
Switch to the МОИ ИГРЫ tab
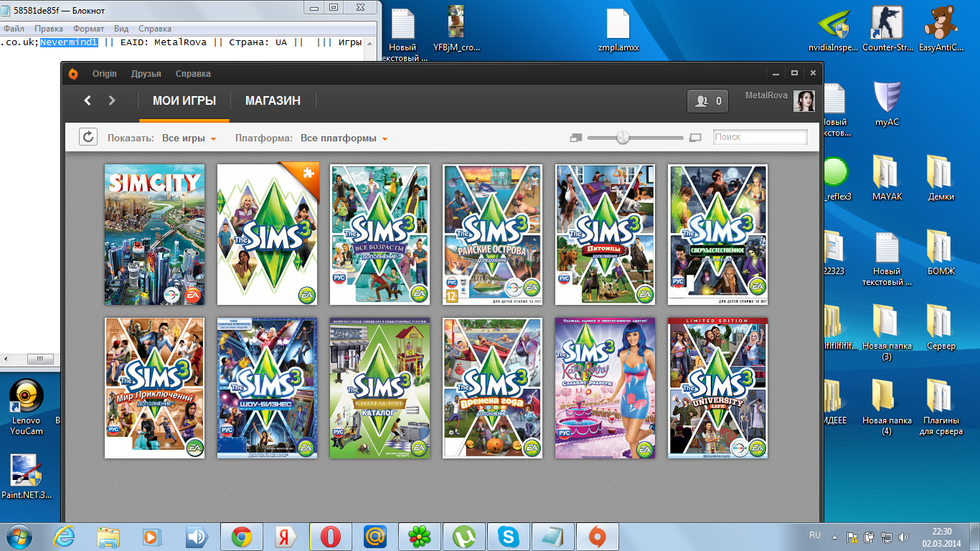click(184, 101)
